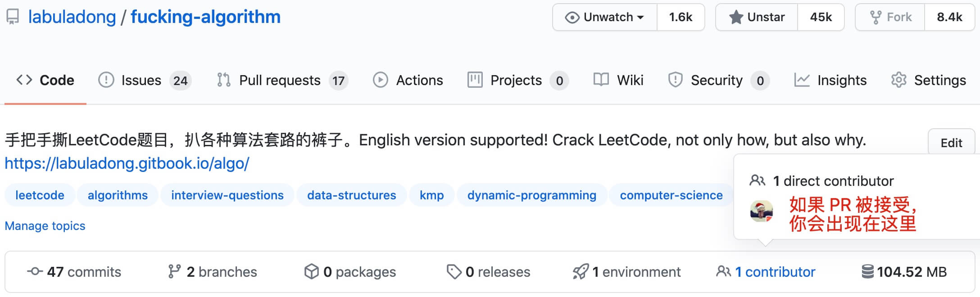
Task: Click the package box icon
Action: 311,271
